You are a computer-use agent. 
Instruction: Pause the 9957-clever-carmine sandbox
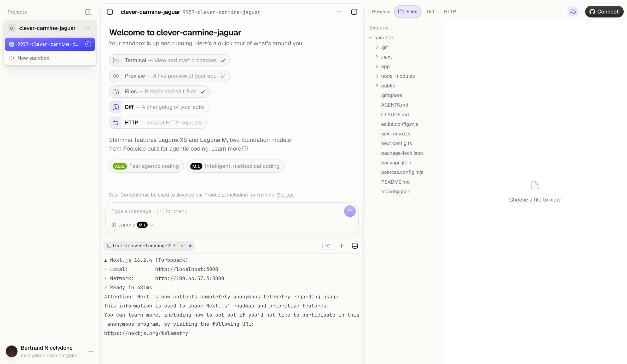pyautogui.click(x=88, y=44)
